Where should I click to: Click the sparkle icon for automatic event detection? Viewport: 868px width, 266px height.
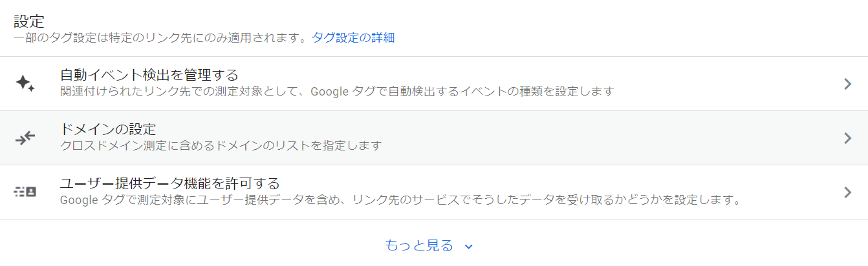25,83
